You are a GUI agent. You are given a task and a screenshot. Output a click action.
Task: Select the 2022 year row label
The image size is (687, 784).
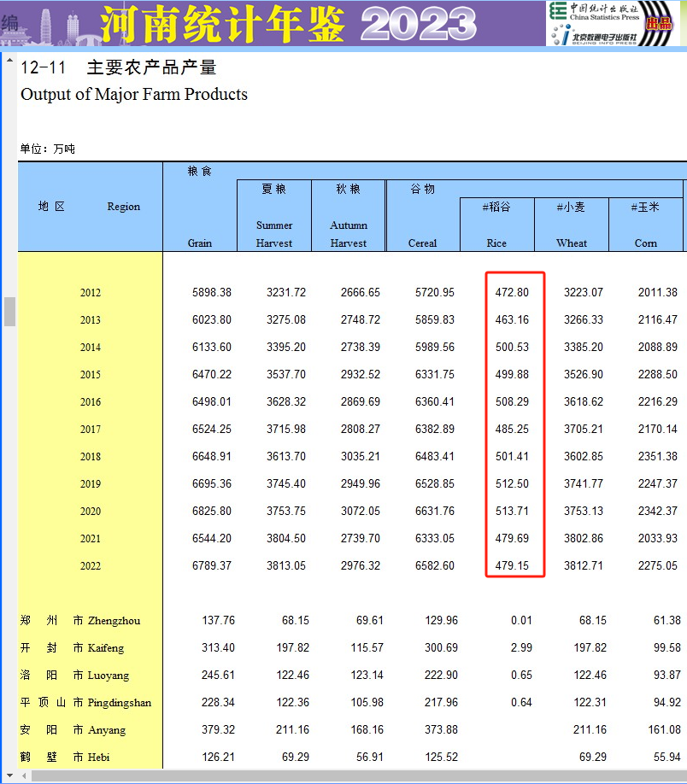pyautogui.click(x=91, y=566)
